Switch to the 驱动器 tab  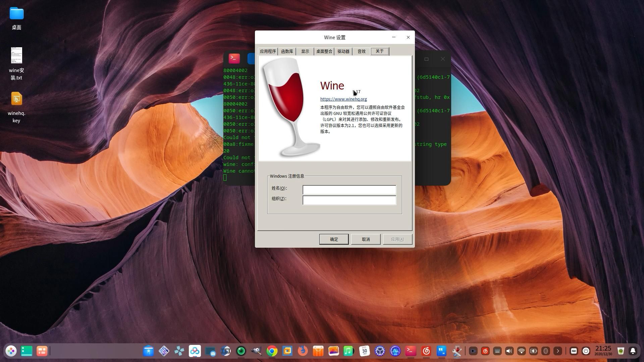343,51
